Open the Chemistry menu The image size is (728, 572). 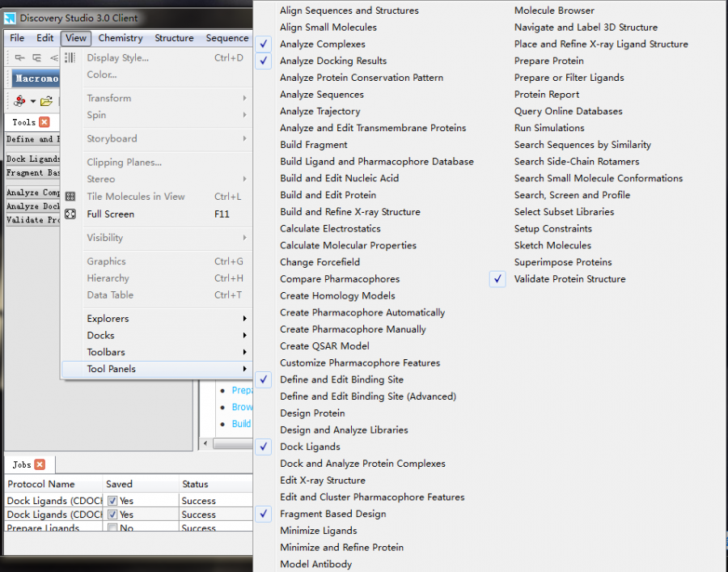[121, 38]
